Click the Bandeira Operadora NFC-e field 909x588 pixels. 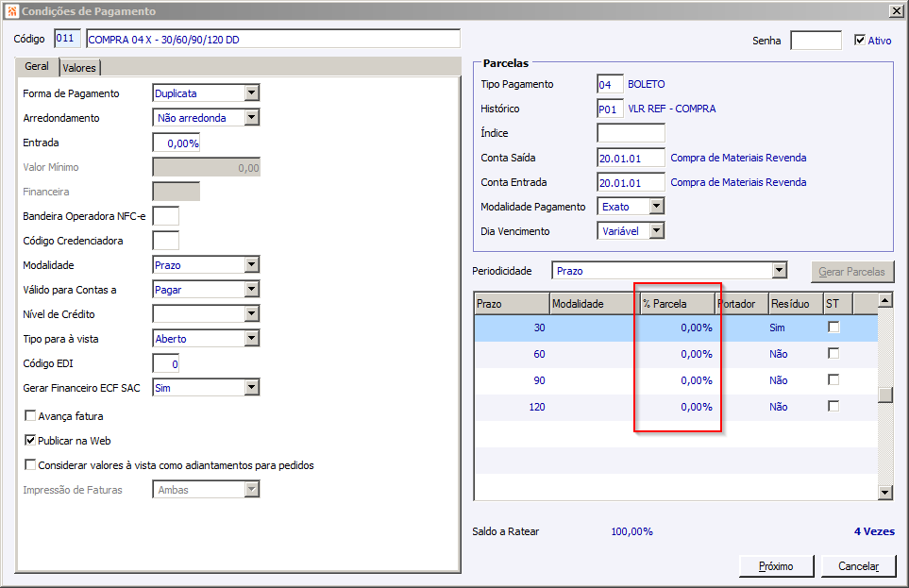click(166, 216)
